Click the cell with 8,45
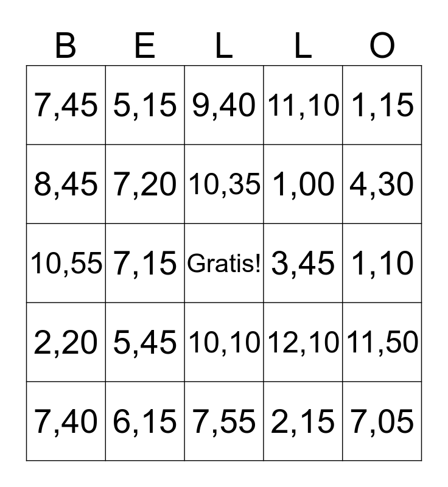 click(66, 184)
